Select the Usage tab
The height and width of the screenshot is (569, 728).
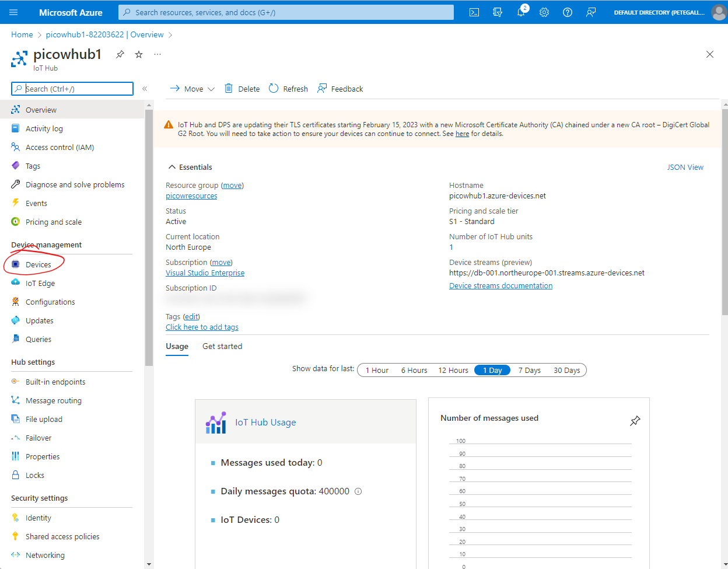point(177,346)
